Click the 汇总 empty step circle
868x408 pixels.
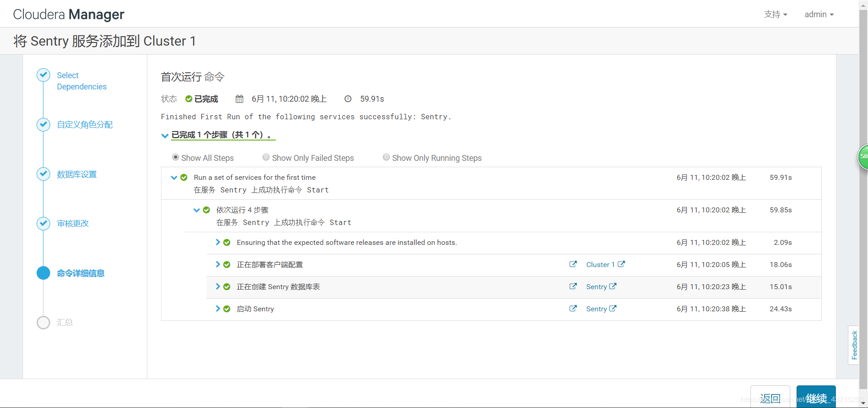(43, 322)
